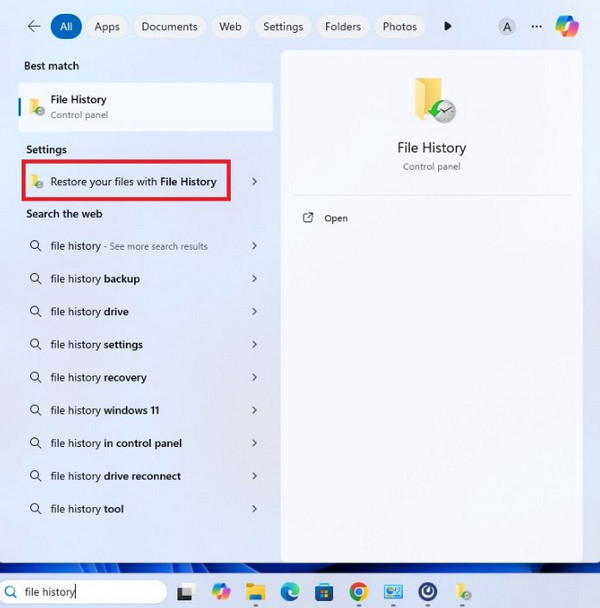600x608 pixels.
Task: Click the user account avatar A
Action: (507, 27)
